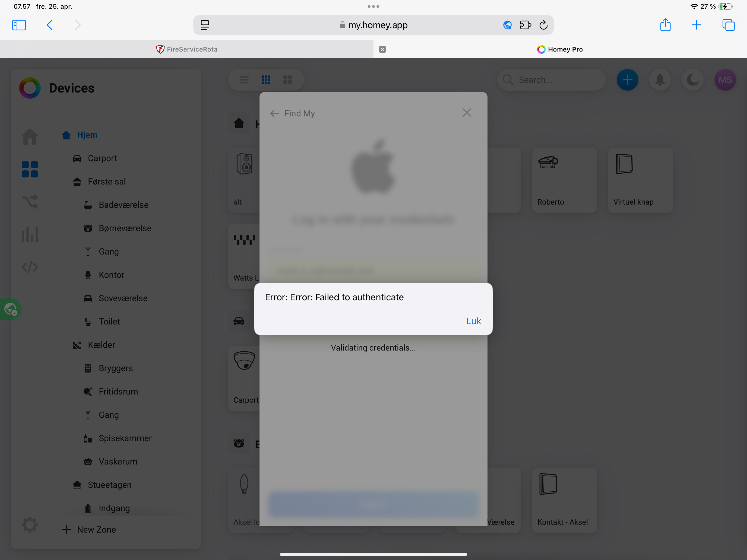Click blue plus add device button
Screen dimensions: 747x560
click(x=627, y=80)
